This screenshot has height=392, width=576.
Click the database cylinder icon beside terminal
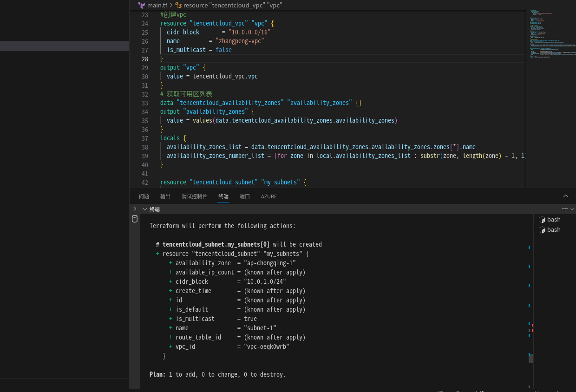135,219
